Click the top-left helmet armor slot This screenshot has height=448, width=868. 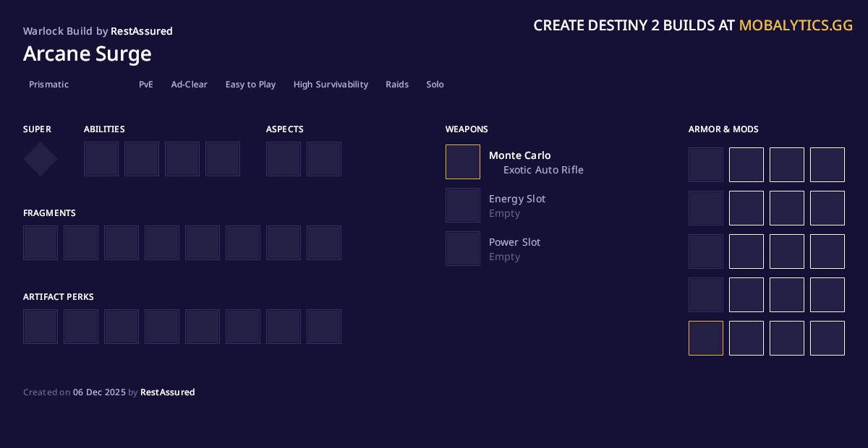tap(706, 165)
